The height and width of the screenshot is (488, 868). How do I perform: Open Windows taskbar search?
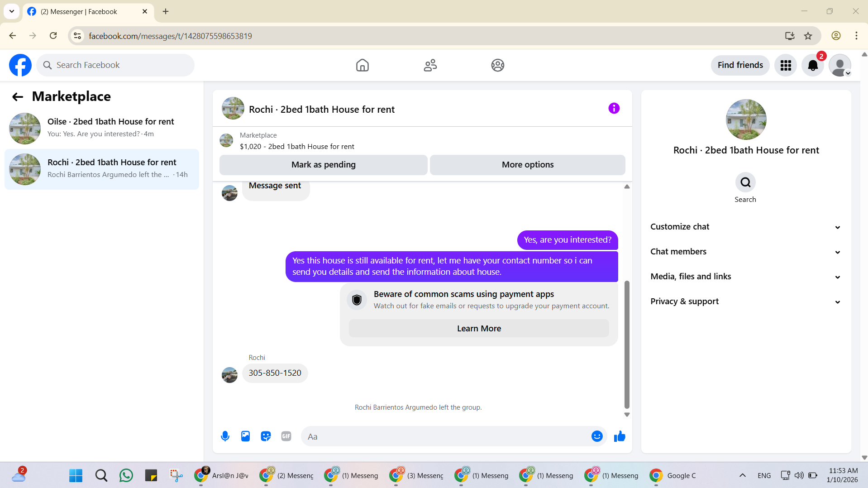[x=101, y=475]
